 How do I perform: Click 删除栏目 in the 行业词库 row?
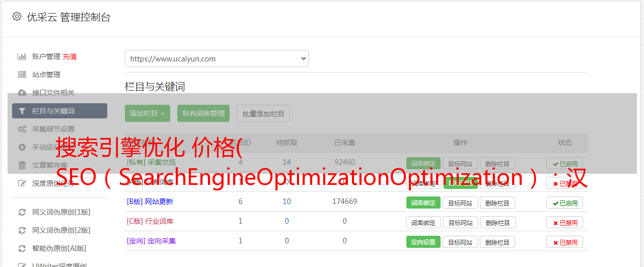tap(497, 222)
